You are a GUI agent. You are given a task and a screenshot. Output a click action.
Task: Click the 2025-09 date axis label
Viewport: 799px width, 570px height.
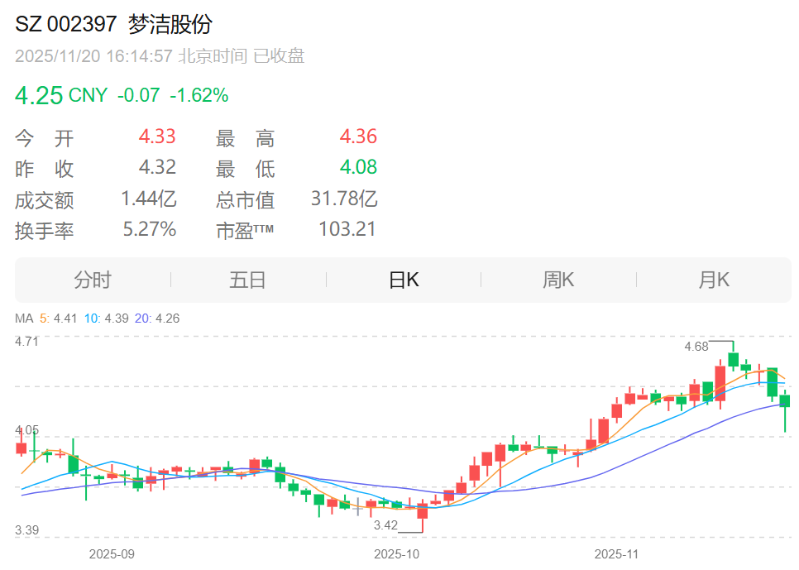[112, 554]
